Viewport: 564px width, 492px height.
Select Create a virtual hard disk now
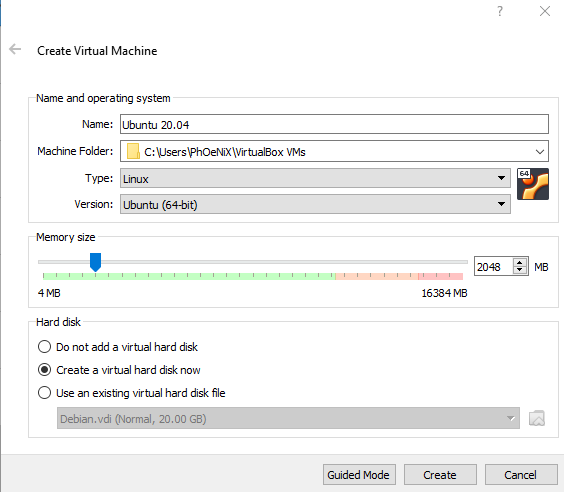point(44,370)
